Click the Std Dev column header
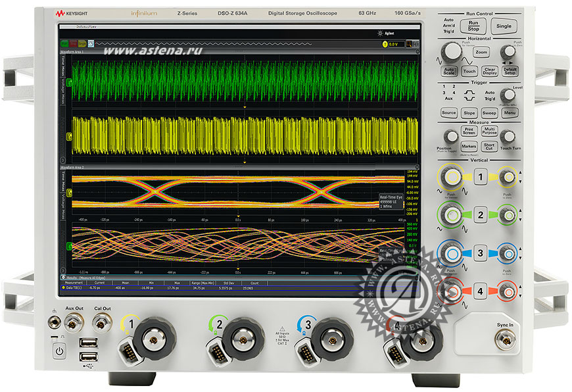 [x=229, y=283]
